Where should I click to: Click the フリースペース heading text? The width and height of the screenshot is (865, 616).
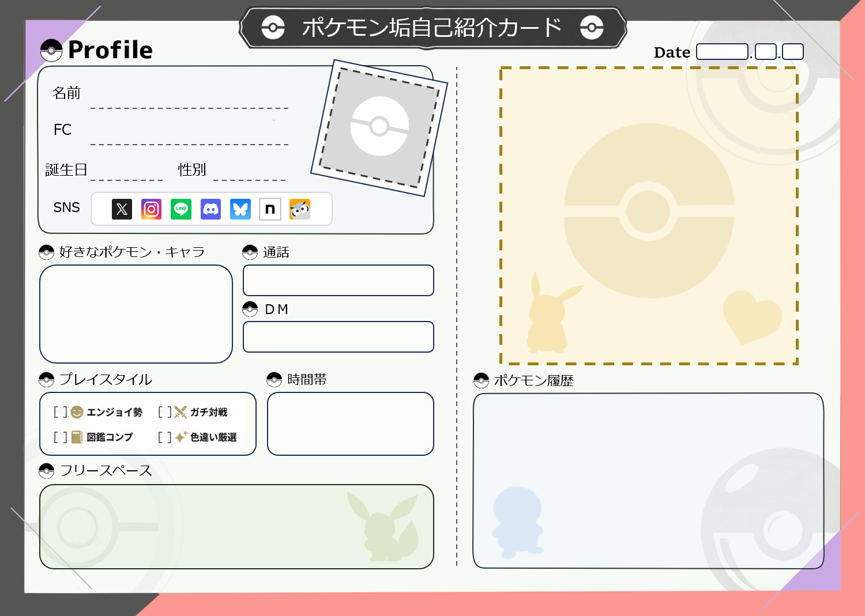tap(106, 471)
